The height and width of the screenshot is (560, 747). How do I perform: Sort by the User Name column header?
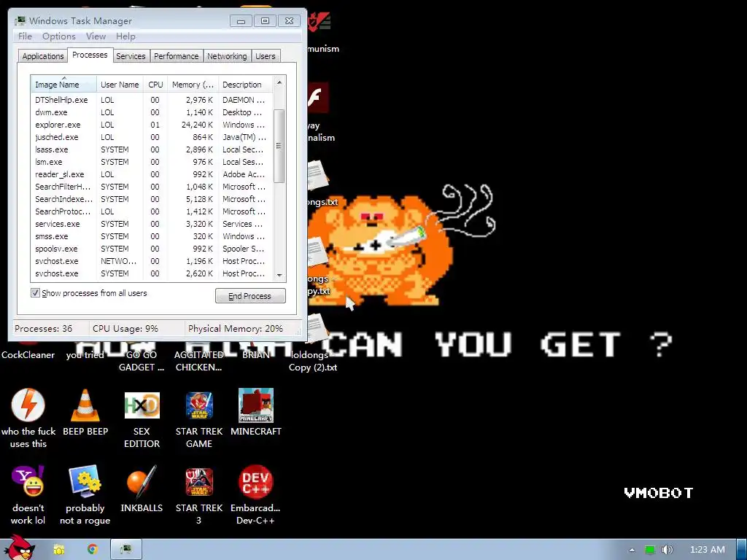(120, 85)
